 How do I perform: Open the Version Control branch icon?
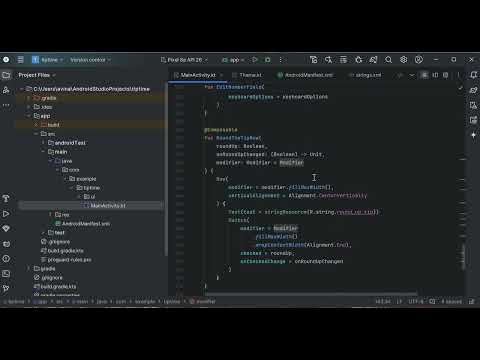(6, 289)
